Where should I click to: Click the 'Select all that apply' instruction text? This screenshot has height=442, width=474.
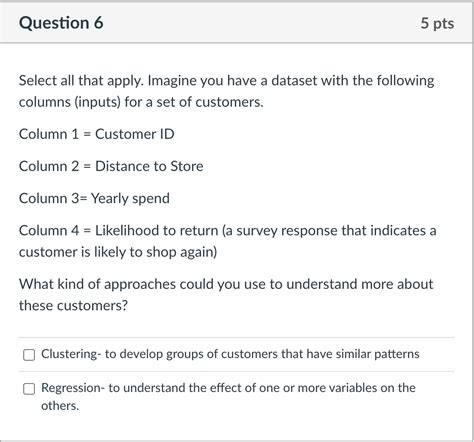pyautogui.click(x=81, y=81)
